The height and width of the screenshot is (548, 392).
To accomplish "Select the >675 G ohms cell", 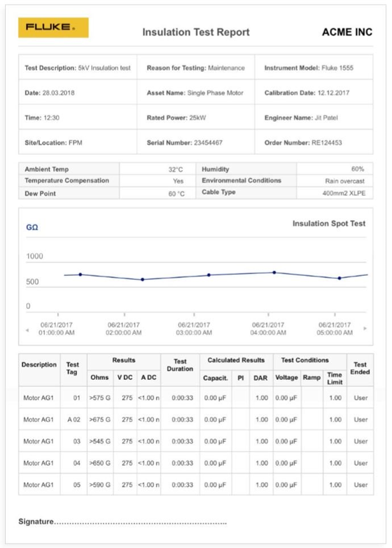I will pos(100,419).
